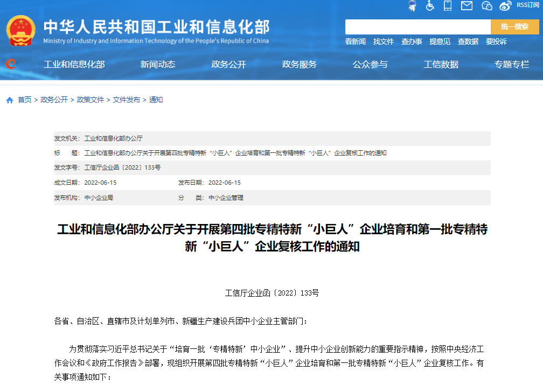The height and width of the screenshot is (392, 543).
Task: Click the mobile version icon
Action: [x=447, y=6]
